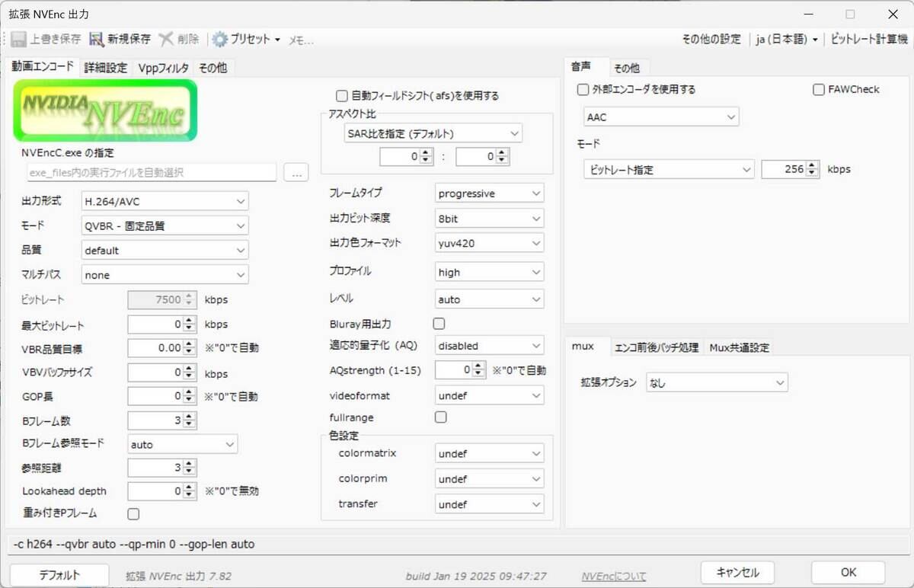This screenshot has width=914, height=588.
Task: Open the colormatrix dropdown
Action: [x=489, y=453]
